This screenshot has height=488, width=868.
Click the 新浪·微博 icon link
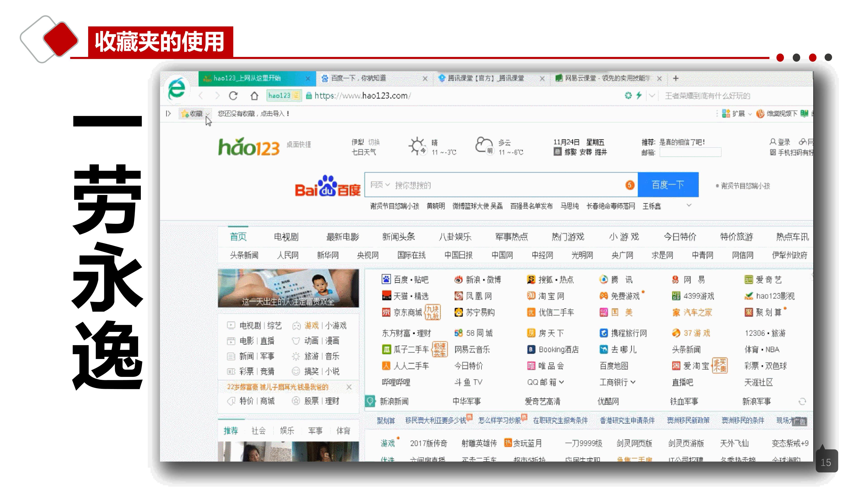coord(477,279)
